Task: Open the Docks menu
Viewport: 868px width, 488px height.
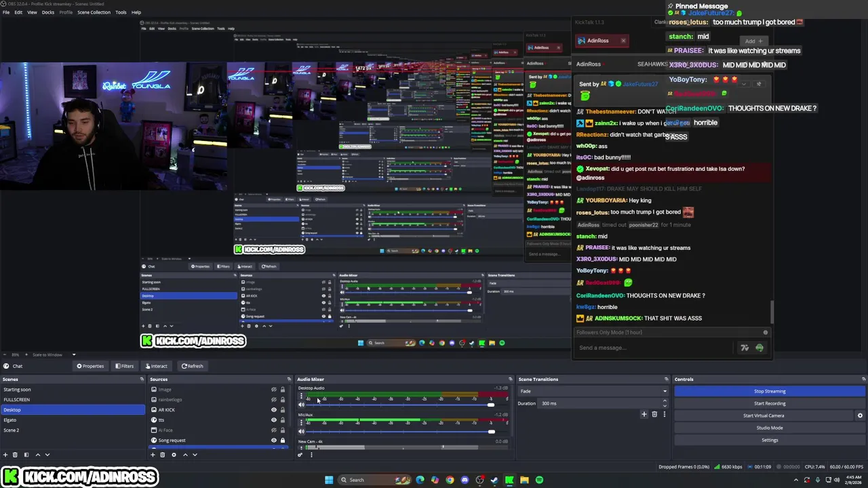Action: point(48,12)
